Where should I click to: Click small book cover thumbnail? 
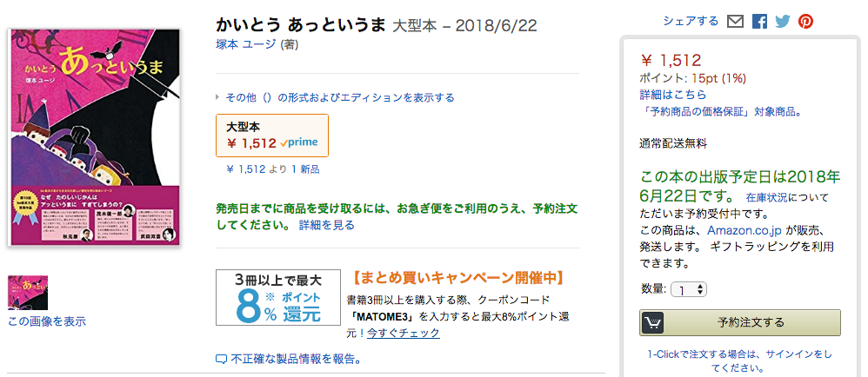pos(28,293)
